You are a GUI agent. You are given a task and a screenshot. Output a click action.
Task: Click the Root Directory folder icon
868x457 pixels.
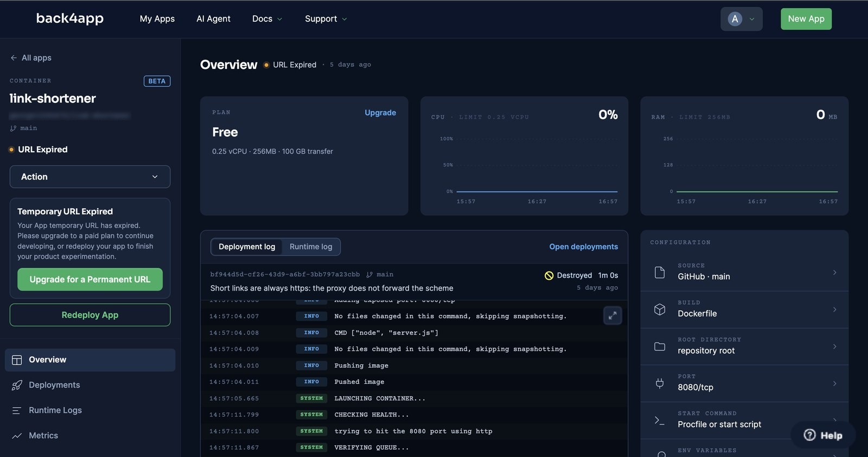660,346
